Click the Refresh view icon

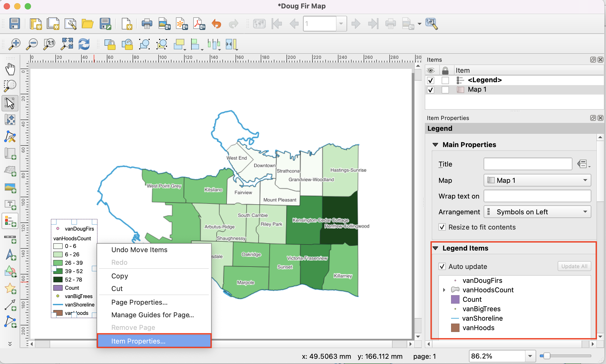pyautogui.click(x=84, y=44)
